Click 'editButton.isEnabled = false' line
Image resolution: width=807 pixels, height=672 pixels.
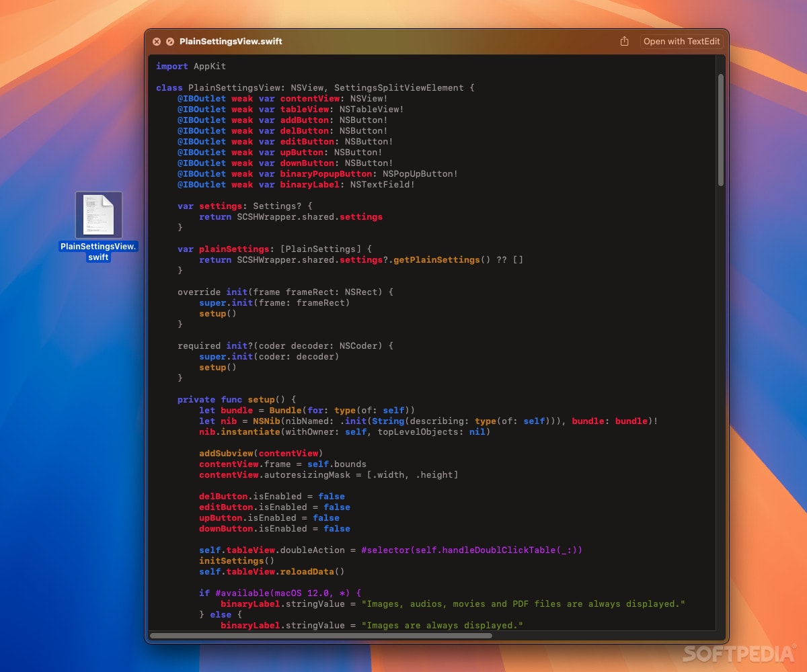(x=274, y=507)
